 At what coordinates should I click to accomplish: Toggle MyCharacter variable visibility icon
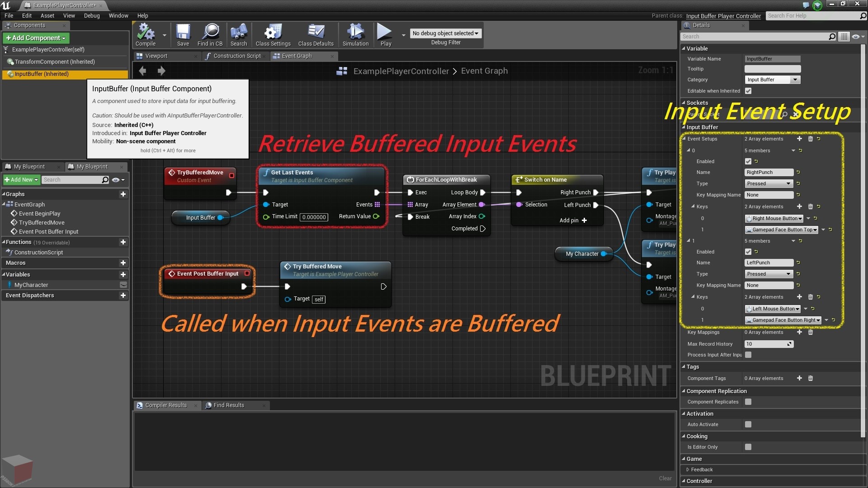123,285
